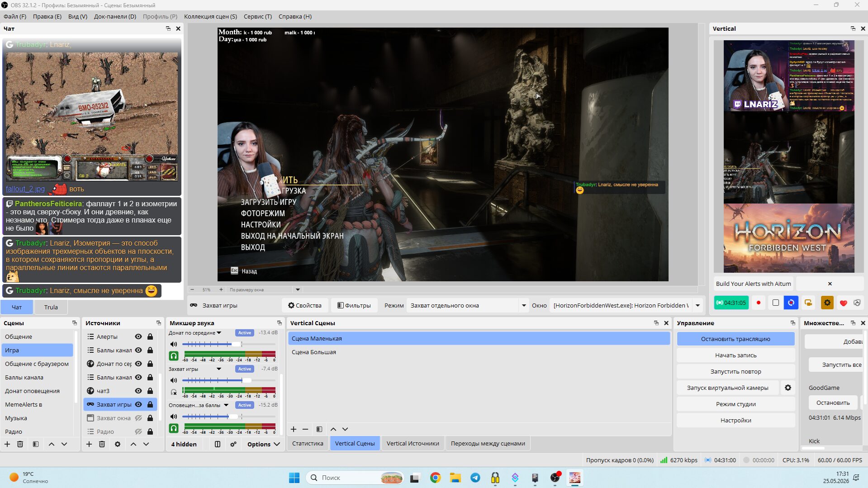Click the Запустить повтор button
Viewport: 868px width, 488px height.
(x=735, y=371)
